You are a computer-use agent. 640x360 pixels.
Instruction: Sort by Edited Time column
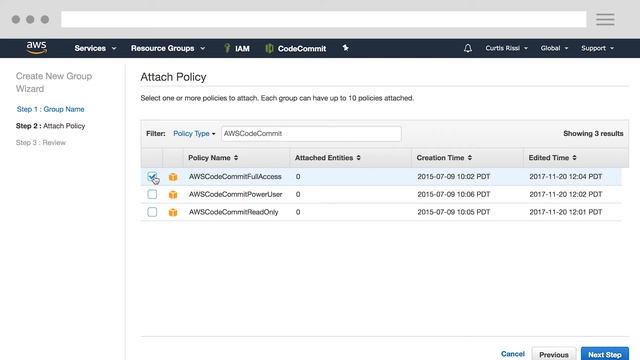tap(552, 158)
